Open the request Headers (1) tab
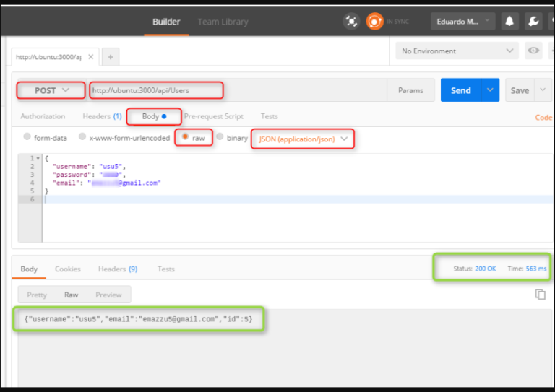This screenshot has width=555, height=392. (x=102, y=116)
